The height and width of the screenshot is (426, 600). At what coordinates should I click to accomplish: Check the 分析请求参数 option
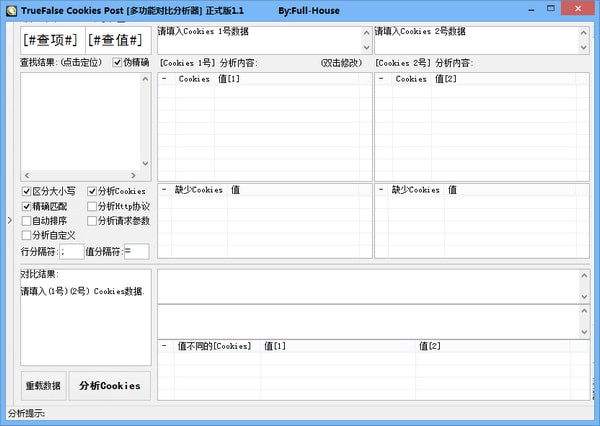(x=92, y=221)
